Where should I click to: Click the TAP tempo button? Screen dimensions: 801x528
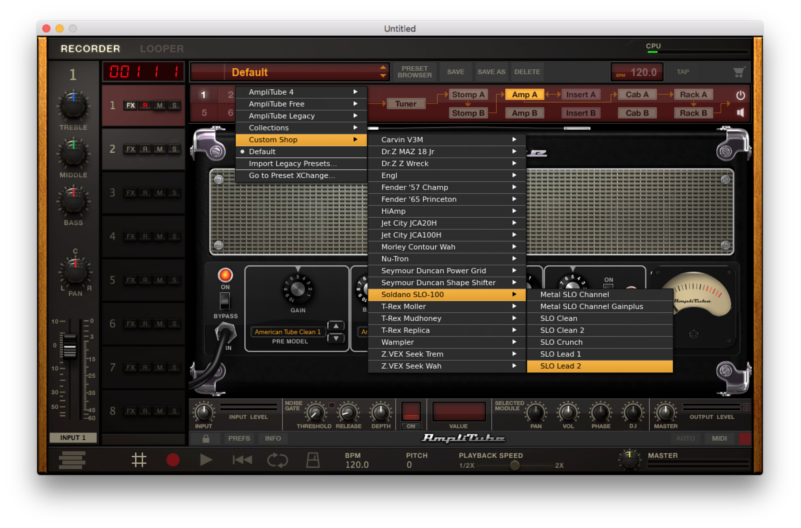(683, 72)
